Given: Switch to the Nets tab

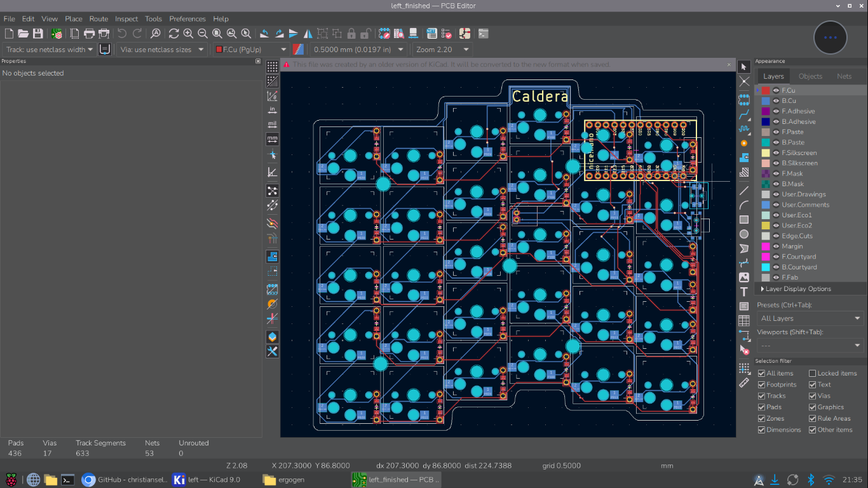Looking at the screenshot, I should [x=844, y=76].
